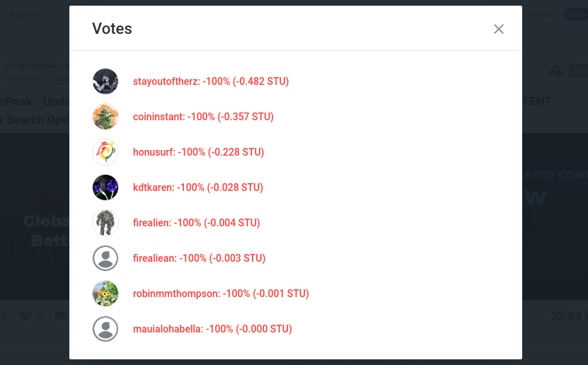Click the kdtkaren vote entry
This screenshot has height=365, width=588.
point(198,187)
